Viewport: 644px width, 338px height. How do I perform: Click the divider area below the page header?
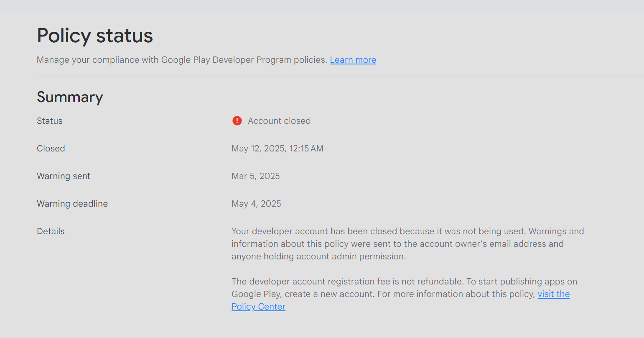pyautogui.click(x=322, y=76)
